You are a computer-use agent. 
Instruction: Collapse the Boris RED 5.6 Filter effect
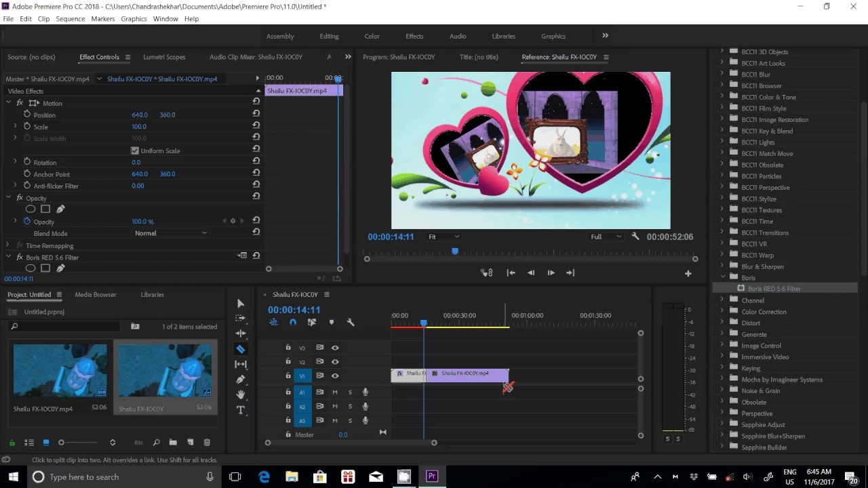(x=9, y=258)
